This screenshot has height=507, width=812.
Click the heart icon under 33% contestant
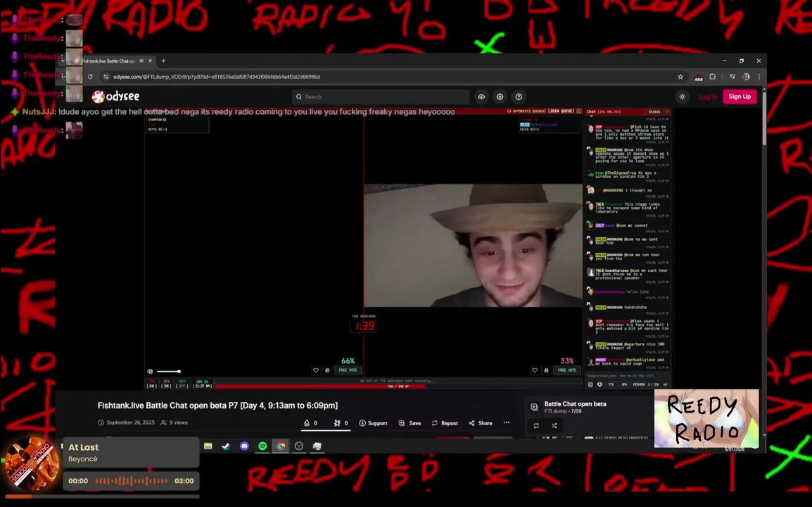535,370
